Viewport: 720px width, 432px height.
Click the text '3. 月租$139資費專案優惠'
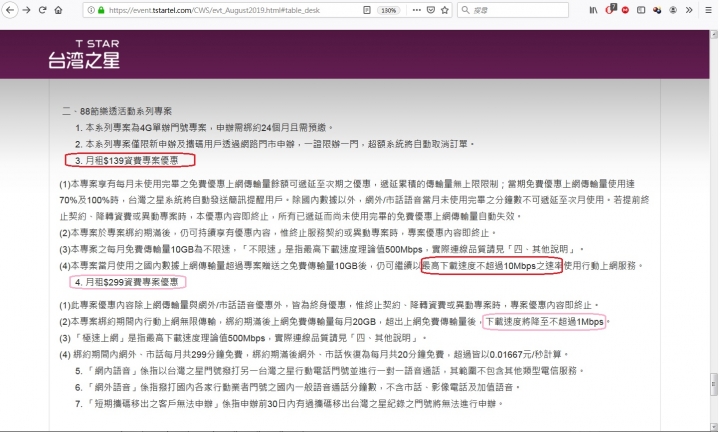pyautogui.click(x=127, y=160)
